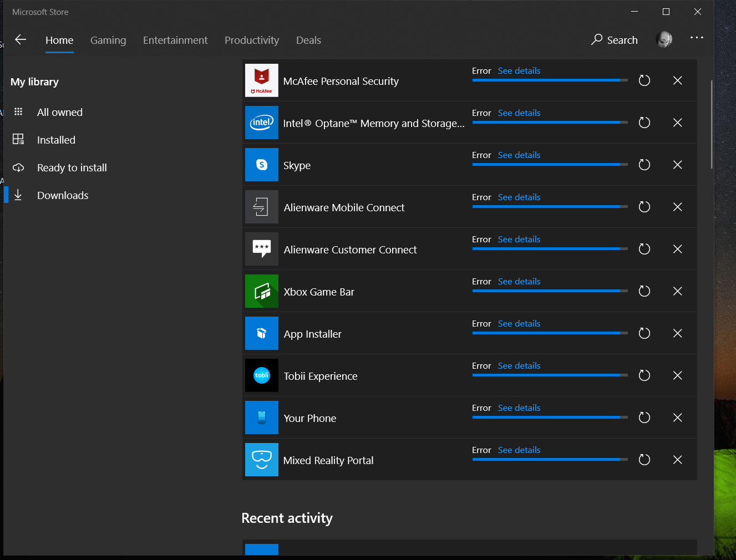Click the Your Phone progress bar
The image size is (736, 560).
(550, 418)
